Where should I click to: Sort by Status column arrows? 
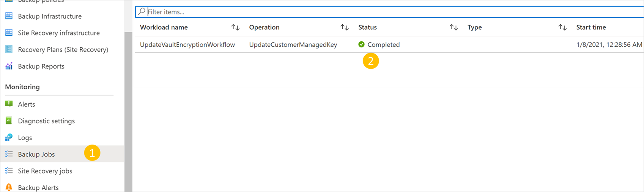[x=453, y=27]
